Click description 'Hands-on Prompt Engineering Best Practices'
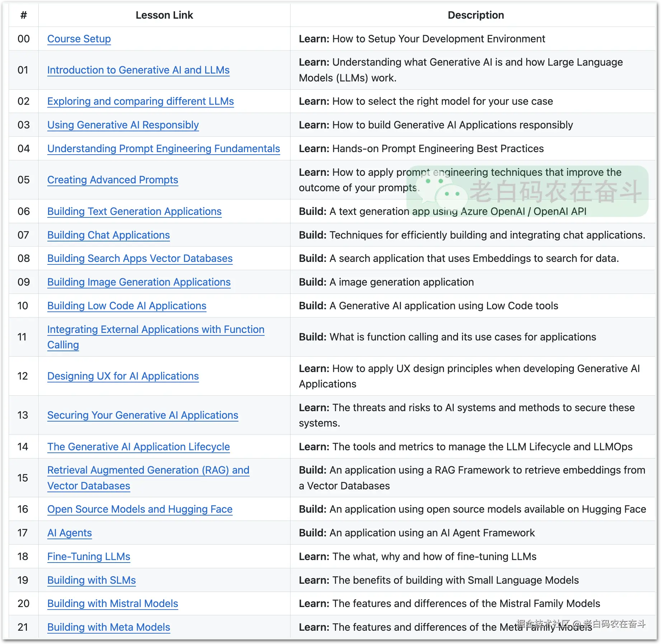 click(x=438, y=149)
